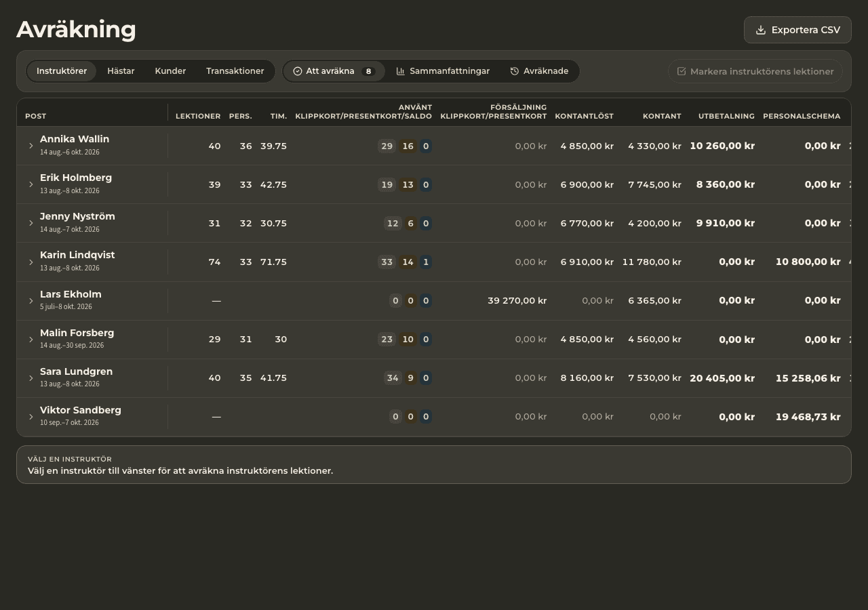Expand the Erik Holmberg row
Viewport: 868px width, 610px height.
pyautogui.click(x=31, y=184)
